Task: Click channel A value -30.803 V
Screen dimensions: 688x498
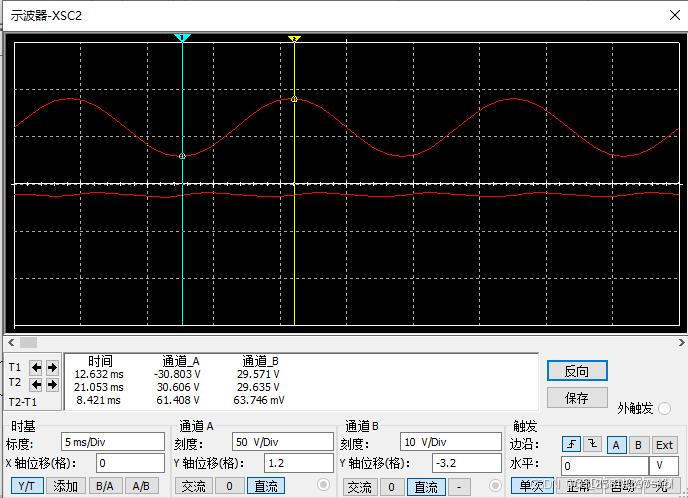Action: pos(177,374)
